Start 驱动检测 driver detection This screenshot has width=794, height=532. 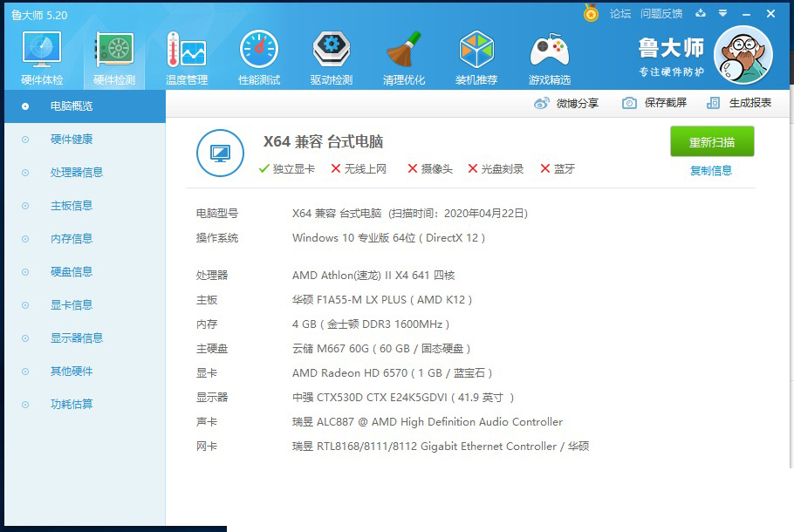point(331,55)
